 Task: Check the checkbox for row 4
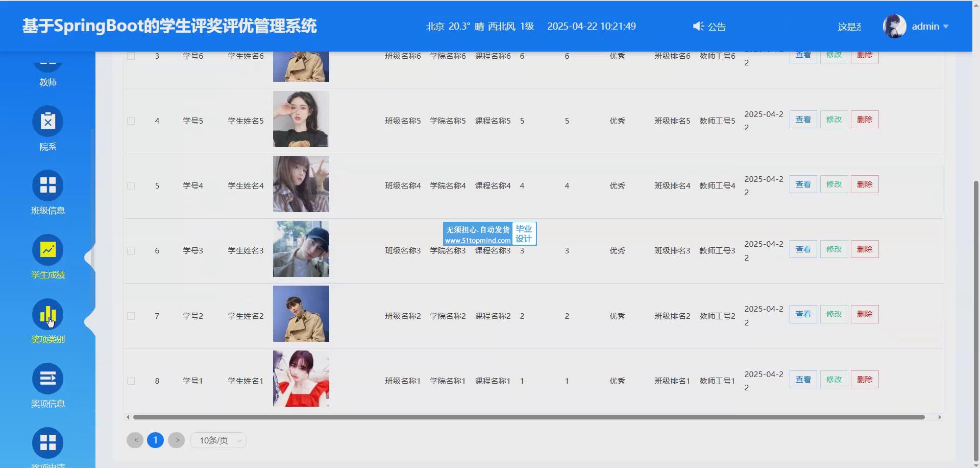(x=131, y=121)
